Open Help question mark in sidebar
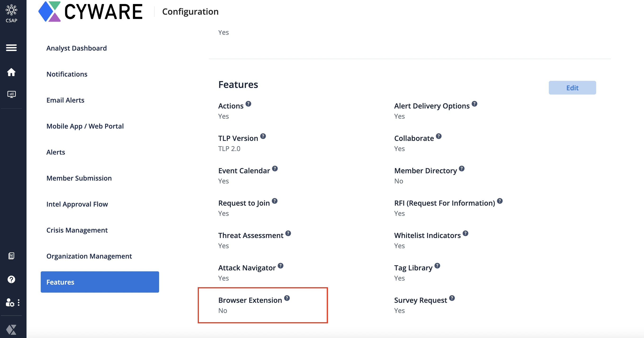 [11, 279]
